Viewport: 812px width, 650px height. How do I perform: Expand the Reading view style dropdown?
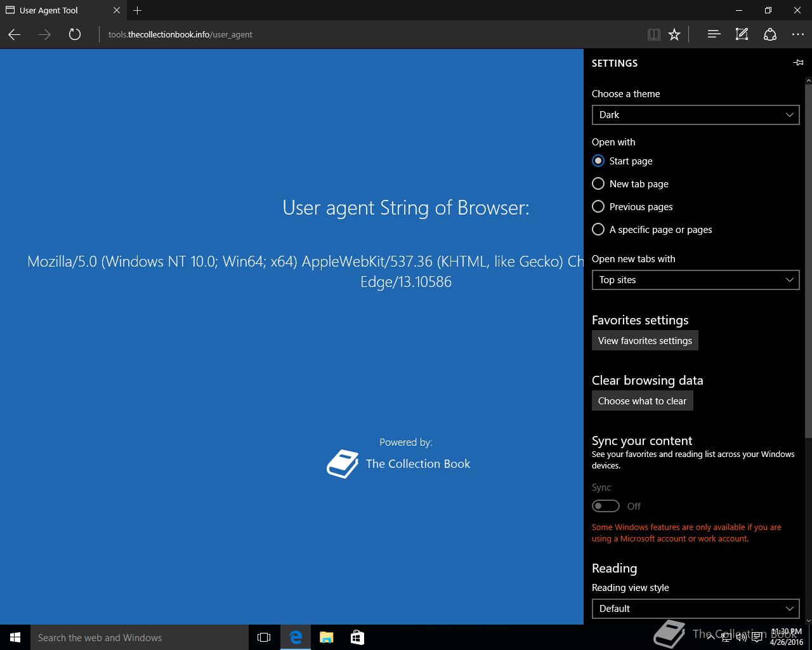(695, 609)
